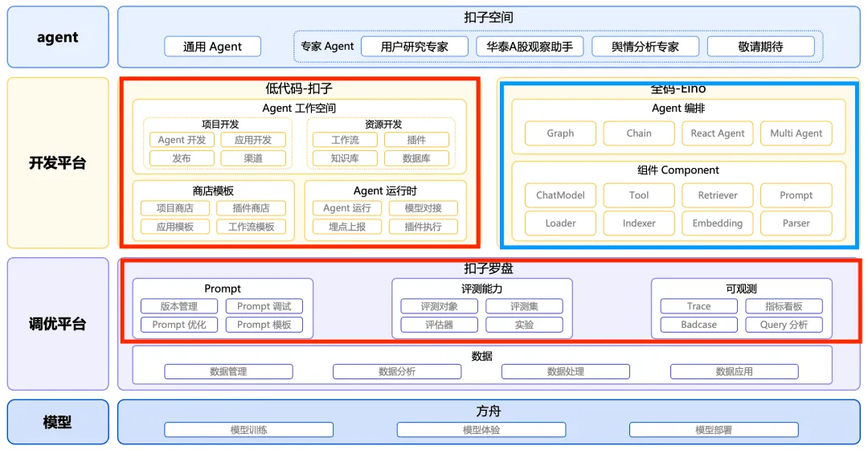Viewport: 868px width, 450px height.
Task: Click the Agent 开发 box
Action: click(x=182, y=140)
